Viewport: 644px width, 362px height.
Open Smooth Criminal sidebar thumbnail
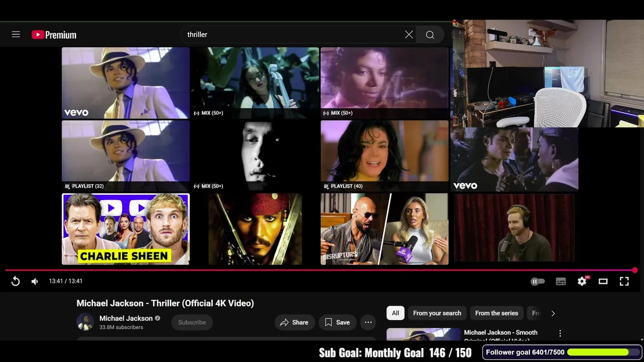click(424, 334)
